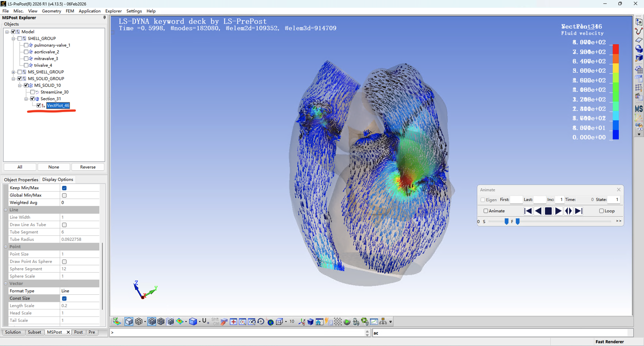Collapse the Vector properties section
The image size is (644, 346).
pos(6,283)
